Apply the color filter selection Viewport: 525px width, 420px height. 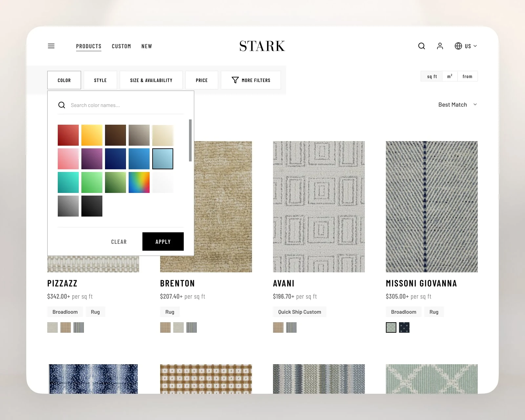[163, 241]
